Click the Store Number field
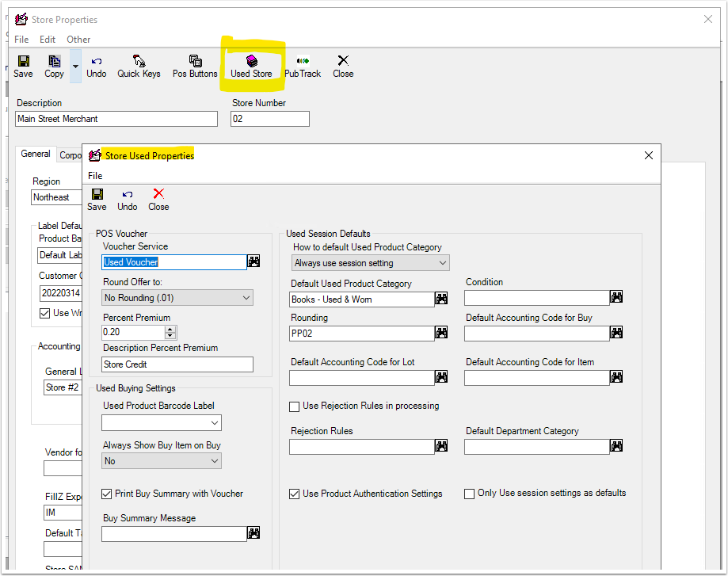This screenshot has height=576, width=728. [270, 119]
